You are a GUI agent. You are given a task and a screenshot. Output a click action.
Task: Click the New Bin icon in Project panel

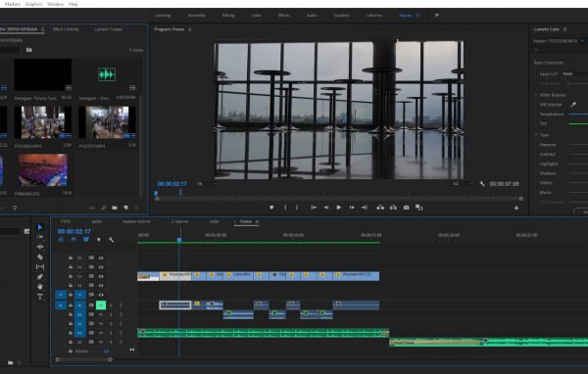115,208
